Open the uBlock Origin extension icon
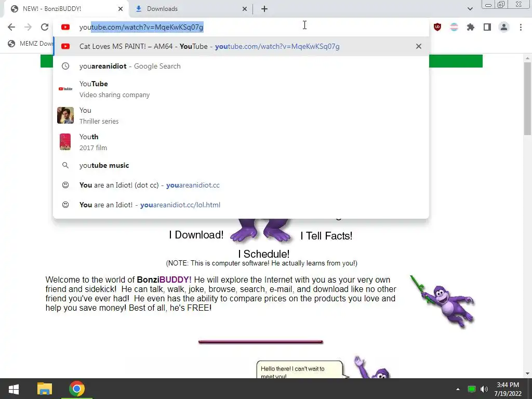 click(x=437, y=27)
